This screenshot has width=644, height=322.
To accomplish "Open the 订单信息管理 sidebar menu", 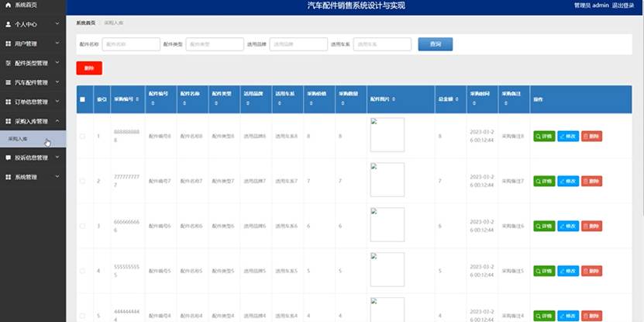I will tap(33, 102).
